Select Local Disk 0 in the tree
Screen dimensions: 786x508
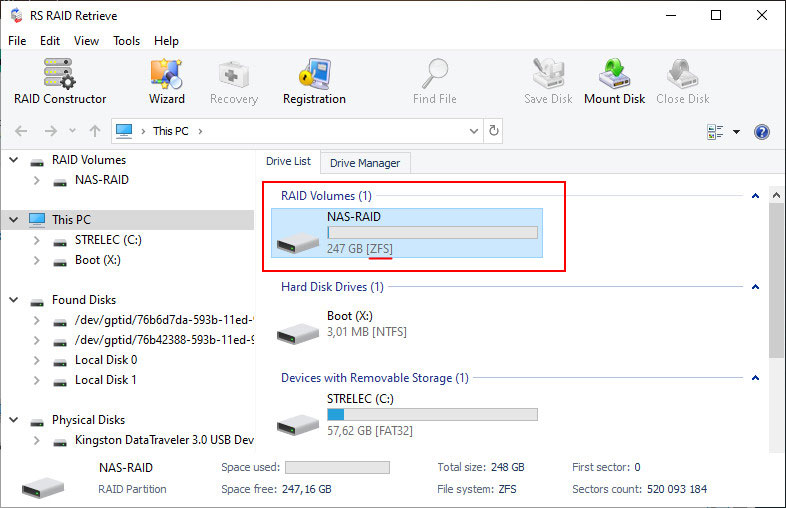coord(106,360)
